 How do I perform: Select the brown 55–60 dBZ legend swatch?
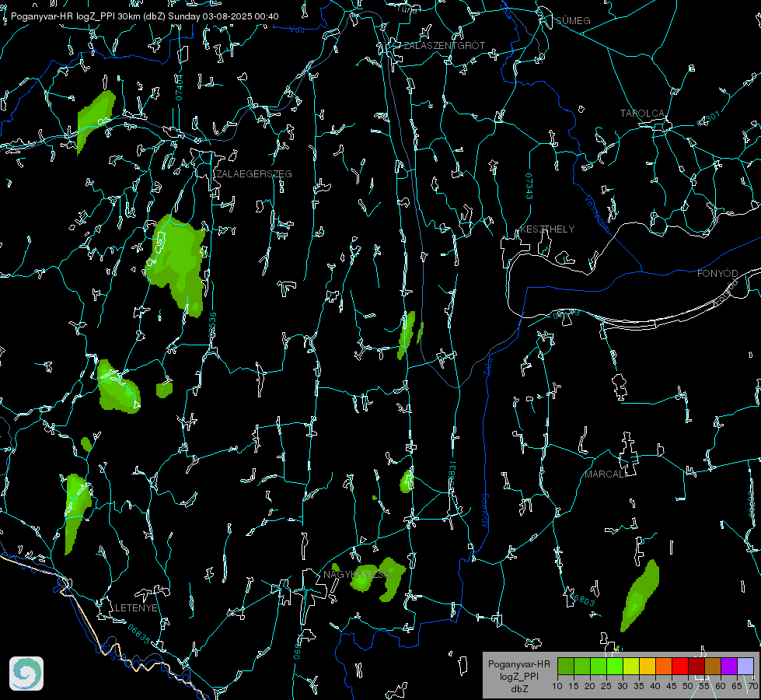713,666
